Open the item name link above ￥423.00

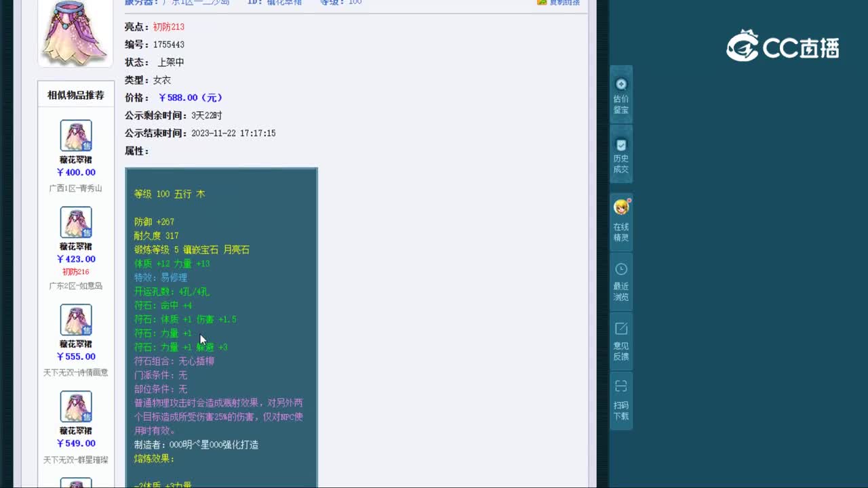[x=76, y=247]
